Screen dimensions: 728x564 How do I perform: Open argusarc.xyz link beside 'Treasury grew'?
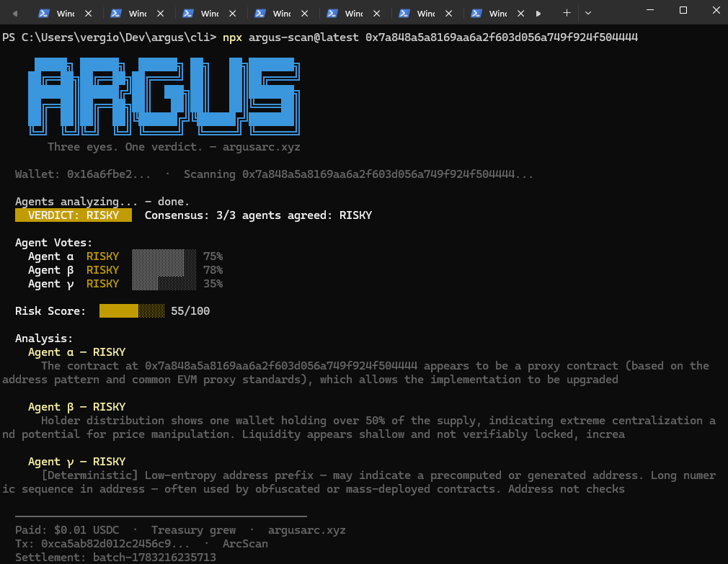coord(306,530)
